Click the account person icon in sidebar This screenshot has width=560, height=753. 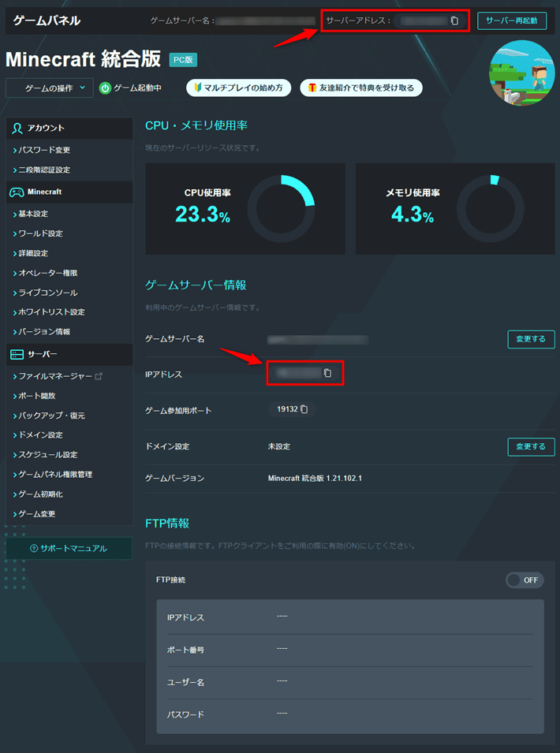pyautogui.click(x=17, y=128)
